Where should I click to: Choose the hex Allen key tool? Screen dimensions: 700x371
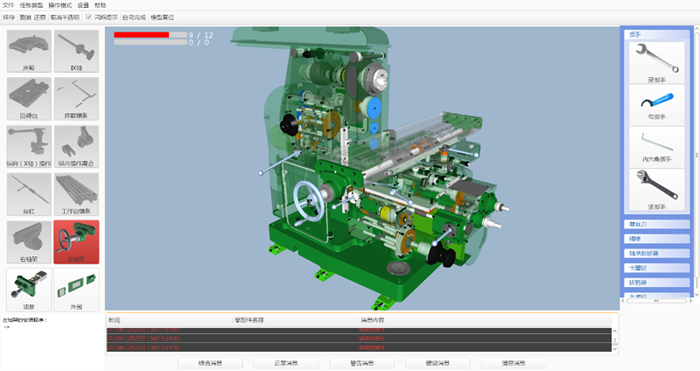tap(657, 148)
